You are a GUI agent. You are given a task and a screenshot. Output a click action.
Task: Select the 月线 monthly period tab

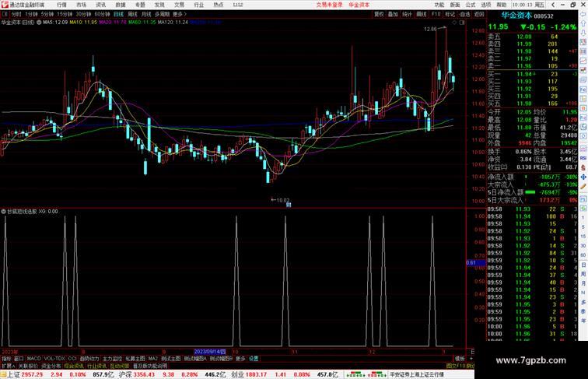146,14
